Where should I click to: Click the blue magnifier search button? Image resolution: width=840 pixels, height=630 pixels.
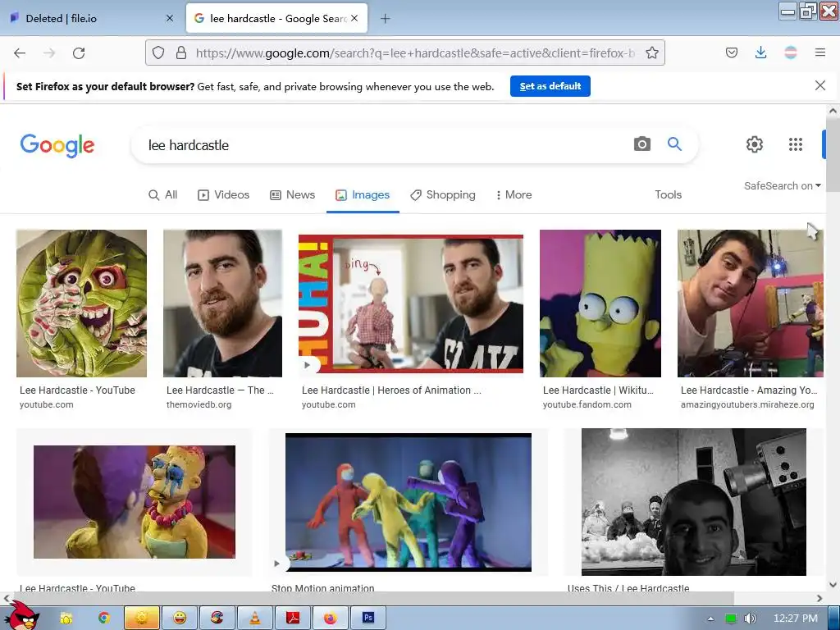point(674,144)
